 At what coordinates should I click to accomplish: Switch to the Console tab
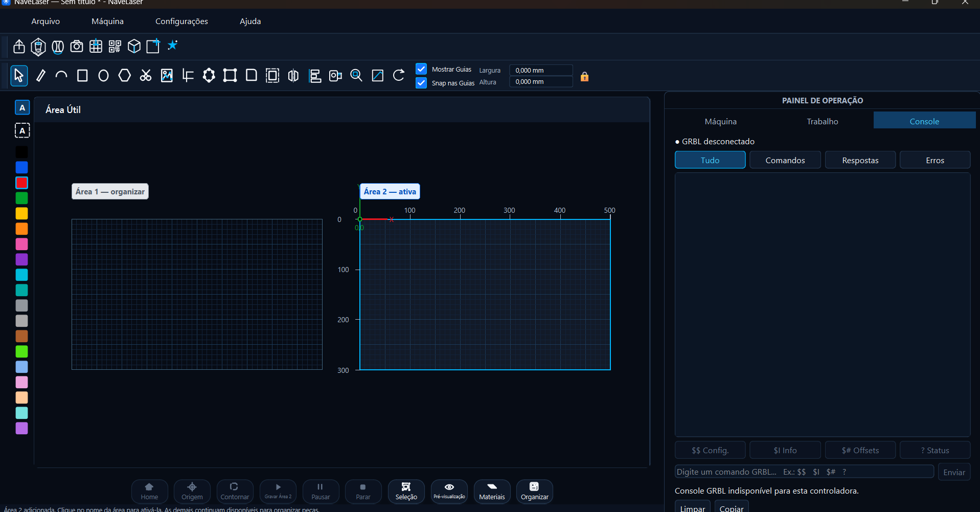point(924,121)
